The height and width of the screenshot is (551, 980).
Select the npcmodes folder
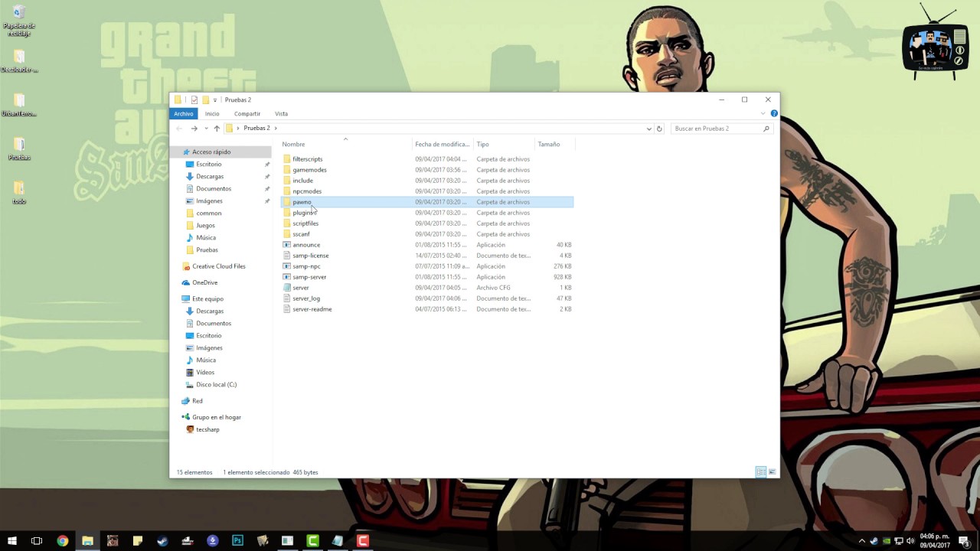[307, 191]
